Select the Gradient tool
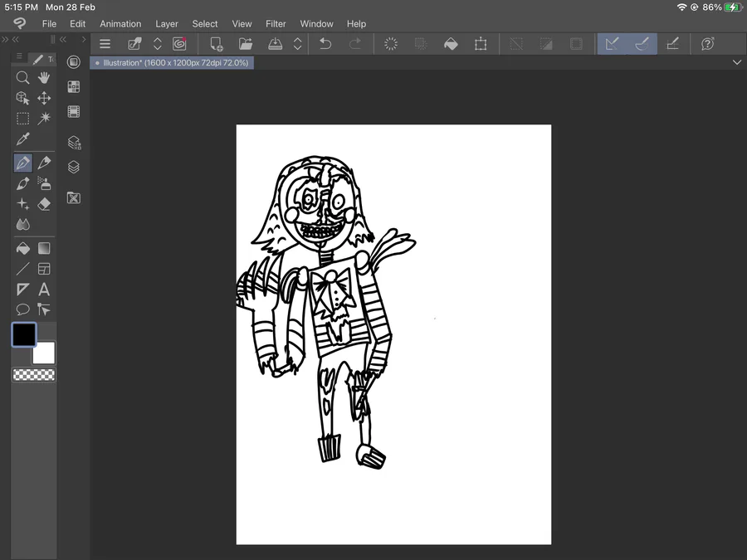747x560 pixels. point(44,248)
